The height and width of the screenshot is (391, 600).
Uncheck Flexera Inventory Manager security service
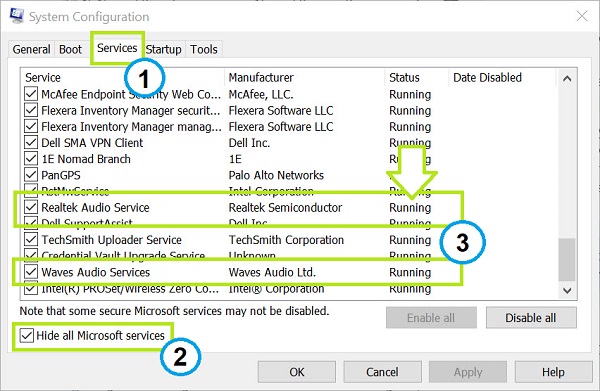[31, 110]
